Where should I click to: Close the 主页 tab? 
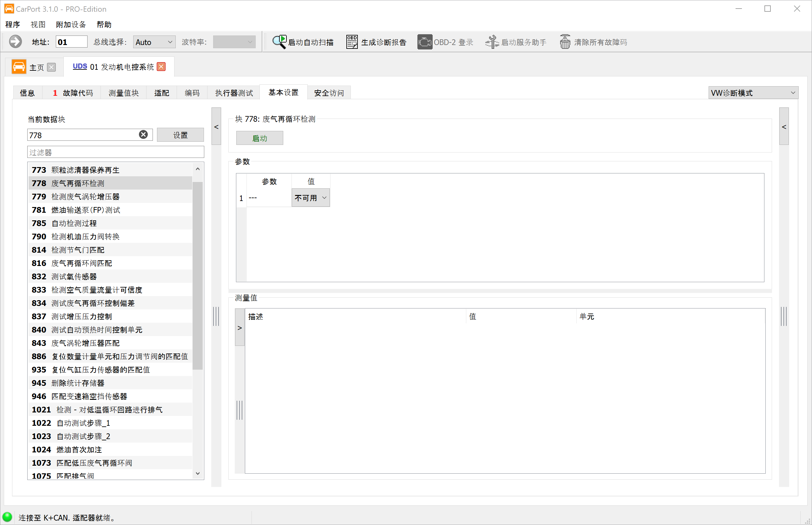[51, 67]
